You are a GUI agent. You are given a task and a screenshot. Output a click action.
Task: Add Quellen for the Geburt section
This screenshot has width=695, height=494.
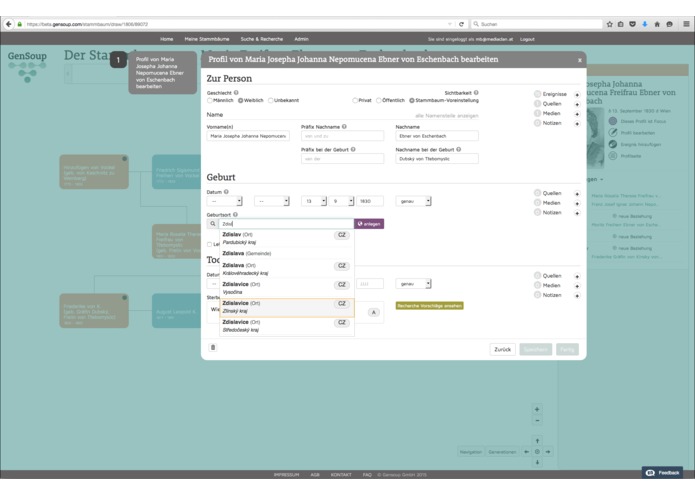[x=577, y=194]
